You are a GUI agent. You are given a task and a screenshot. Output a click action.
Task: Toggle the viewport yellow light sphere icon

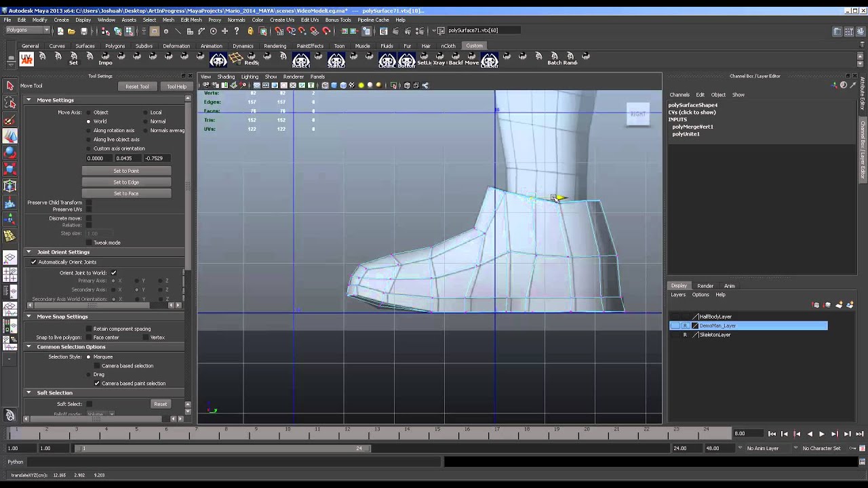[x=361, y=85]
